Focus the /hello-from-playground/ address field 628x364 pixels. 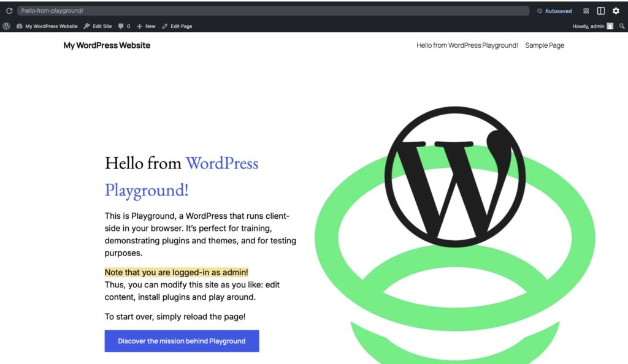(x=273, y=11)
